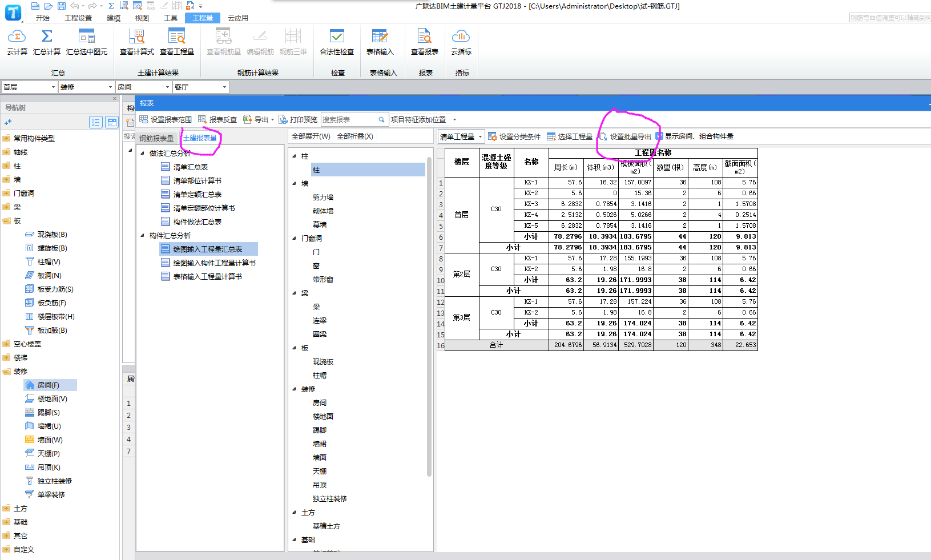
Task: Click 全部展开(W)
Action: (x=311, y=136)
